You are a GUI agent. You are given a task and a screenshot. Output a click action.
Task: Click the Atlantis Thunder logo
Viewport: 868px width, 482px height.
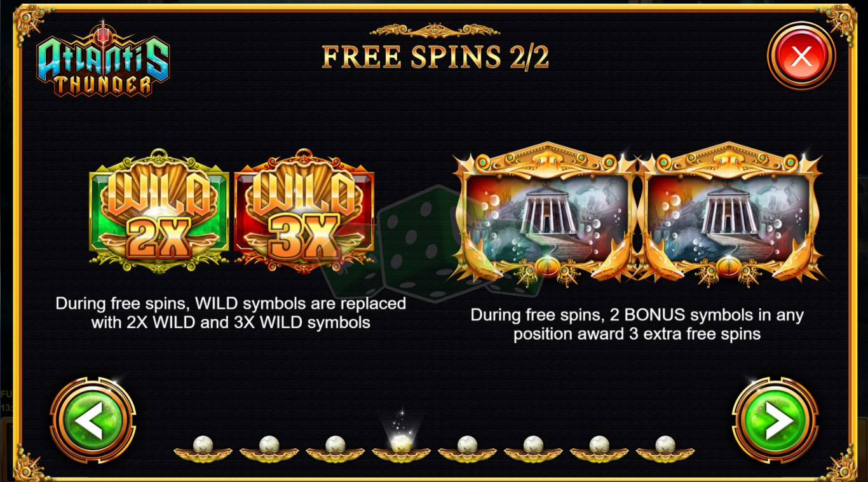coord(104,60)
